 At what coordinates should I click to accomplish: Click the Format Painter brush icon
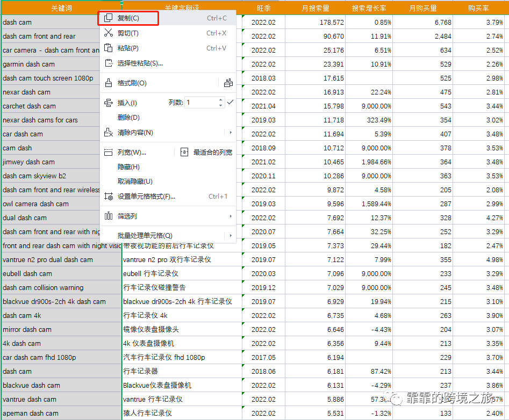(109, 83)
